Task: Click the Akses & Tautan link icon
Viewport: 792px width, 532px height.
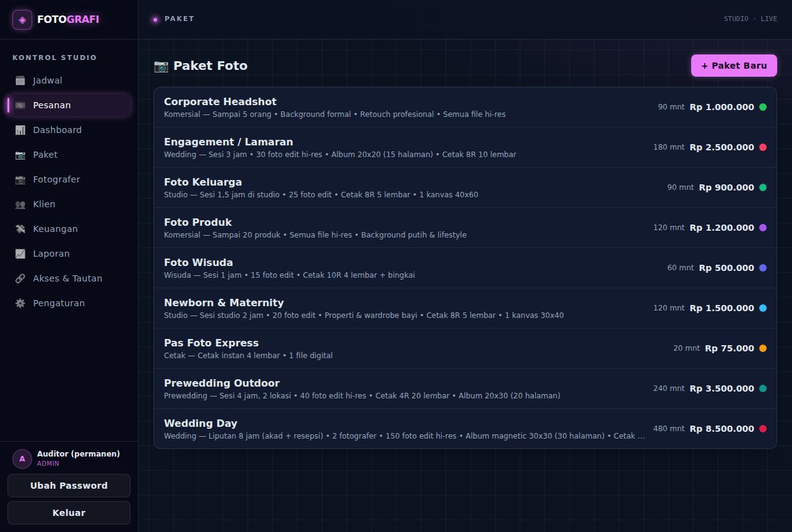Action: pos(20,278)
